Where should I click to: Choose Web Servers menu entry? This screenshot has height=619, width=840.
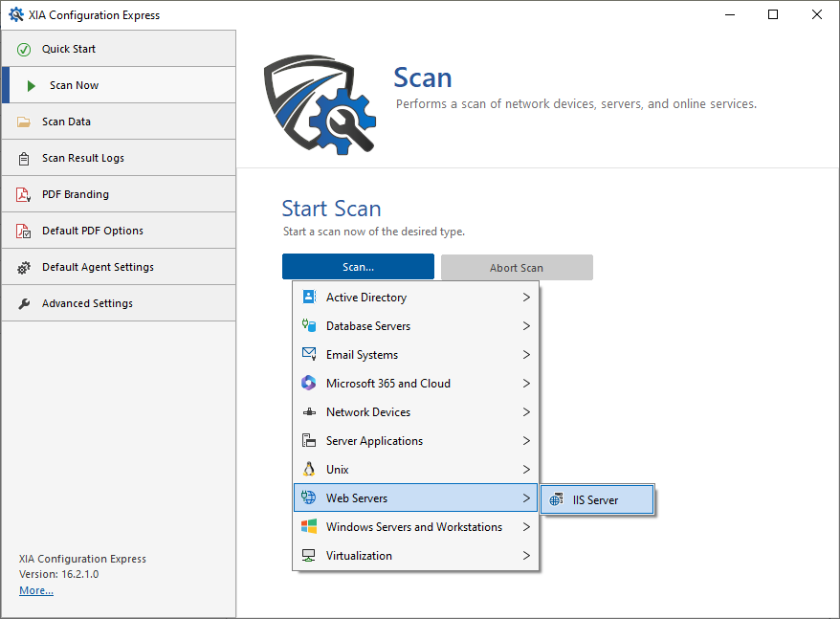416,497
